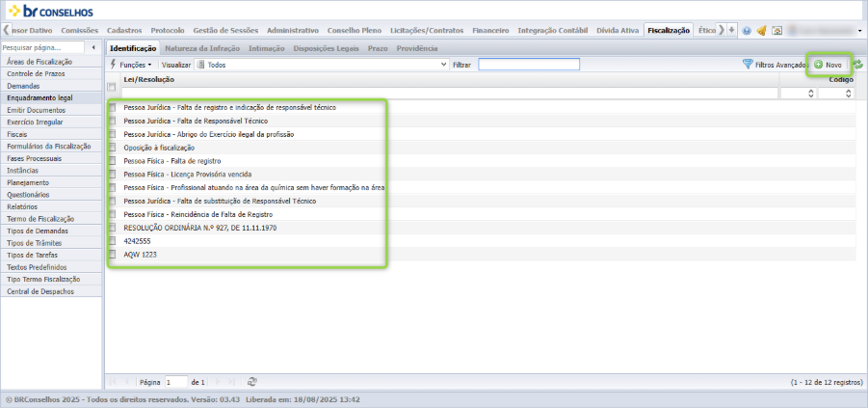Open Áreas de Fiscalização in sidebar
Image resolution: width=868 pixels, height=408 pixels.
(x=51, y=62)
